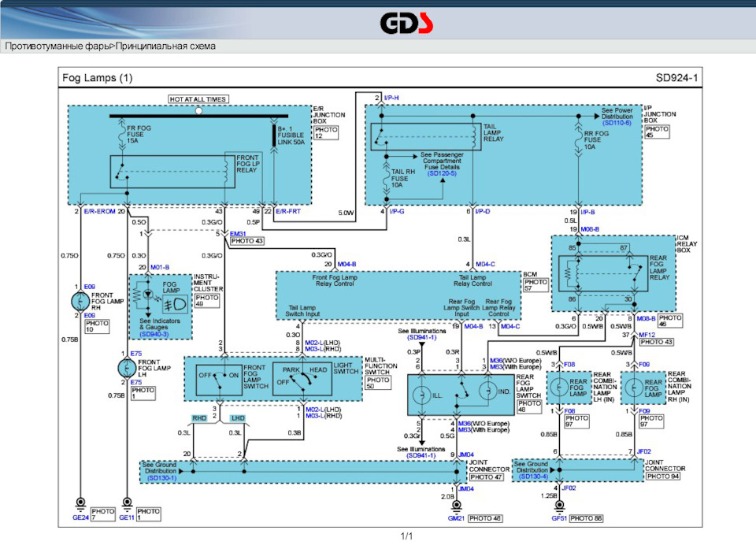Click the Front Fog Lamp LH symbol
The height and width of the screenshot is (549, 756).
pyautogui.click(x=127, y=368)
